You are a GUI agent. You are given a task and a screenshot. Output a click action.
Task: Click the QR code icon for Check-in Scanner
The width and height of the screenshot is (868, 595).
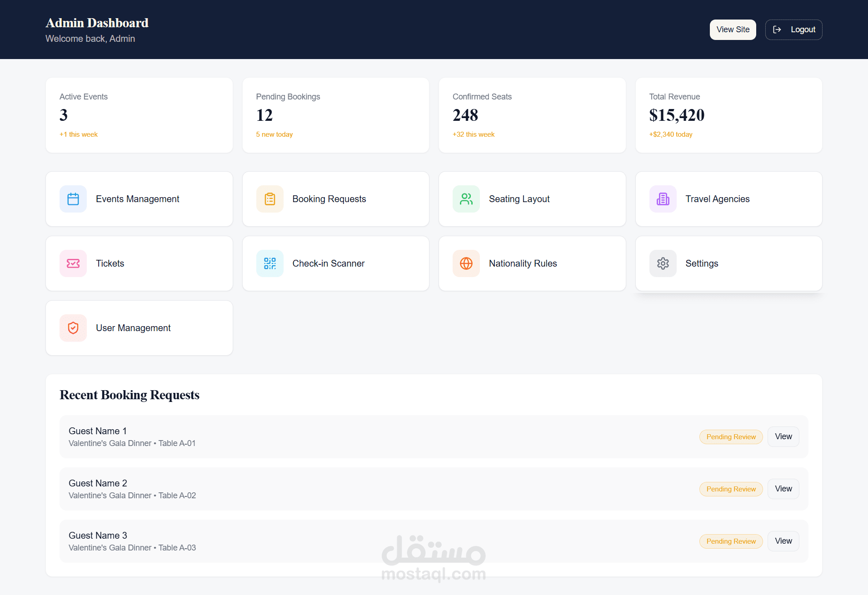[270, 263]
